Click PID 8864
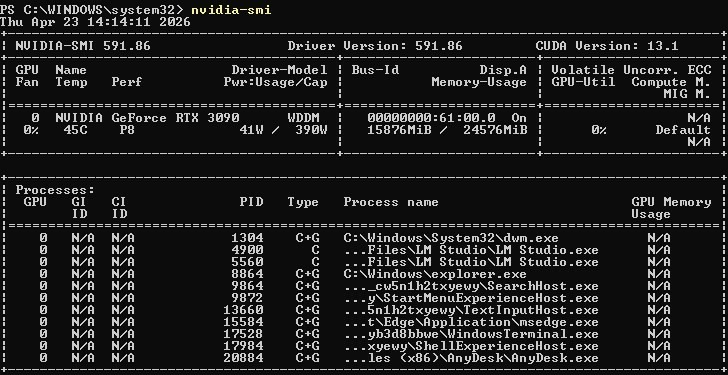 (x=247, y=274)
